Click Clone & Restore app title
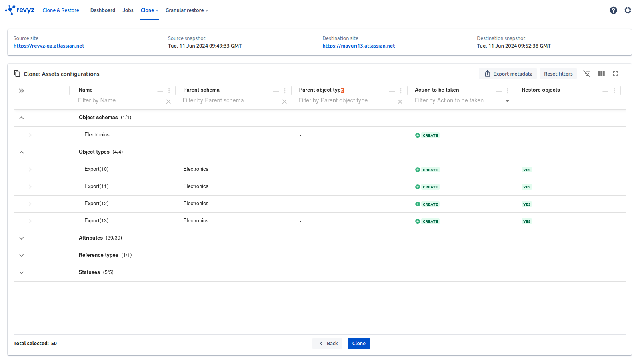Image resolution: width=634 pixels, height=364 pixels. point(61,10)
